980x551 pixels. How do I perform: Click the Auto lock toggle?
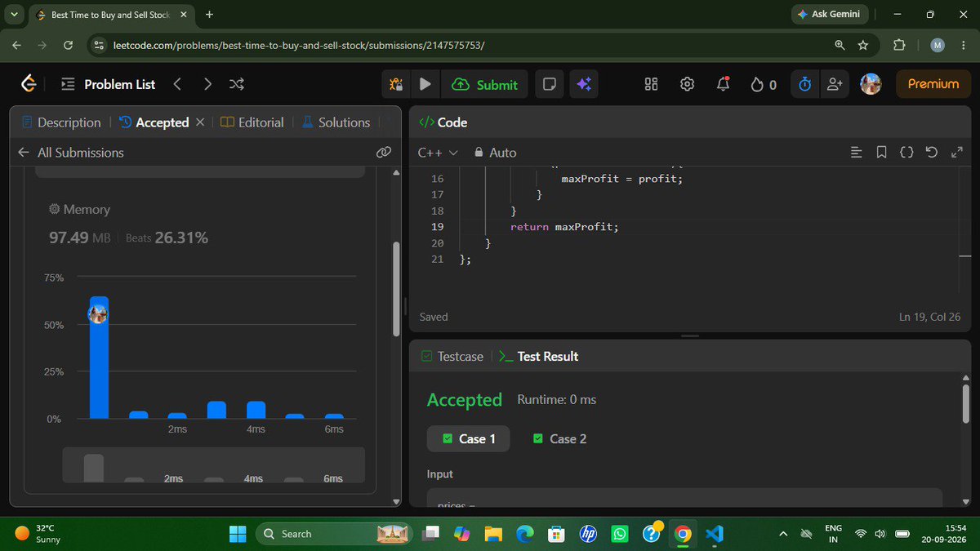pyautogui.click(x=494, y=153)
